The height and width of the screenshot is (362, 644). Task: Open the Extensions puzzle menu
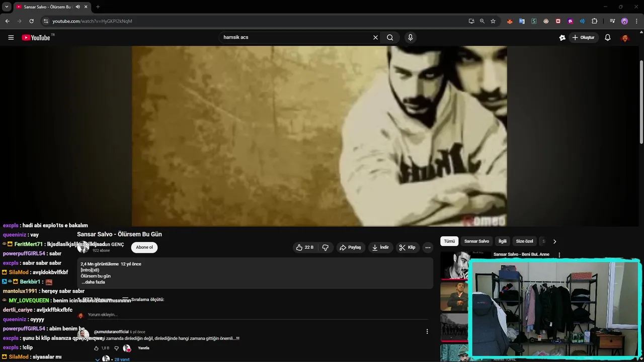[594, 21]
